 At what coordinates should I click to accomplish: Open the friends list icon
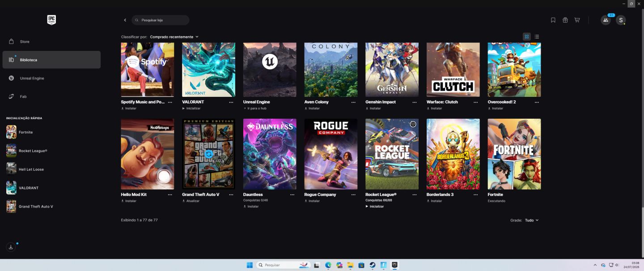(606, 20)
